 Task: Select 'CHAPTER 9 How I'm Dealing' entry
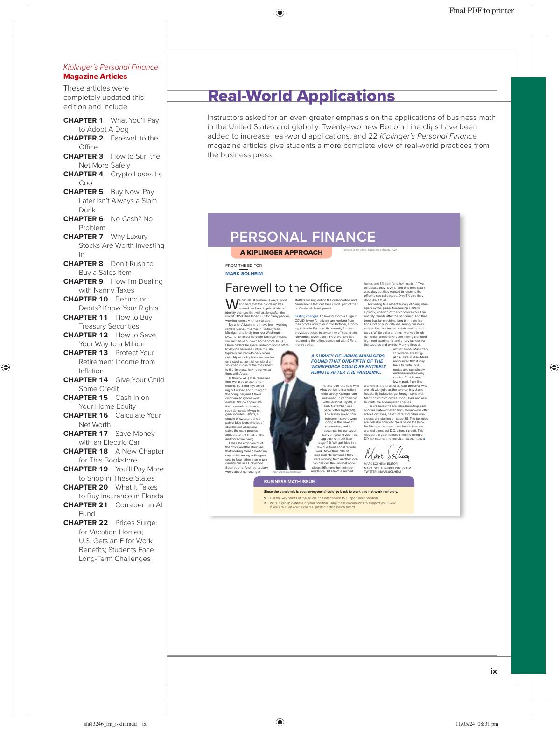(x=113, y=286)
